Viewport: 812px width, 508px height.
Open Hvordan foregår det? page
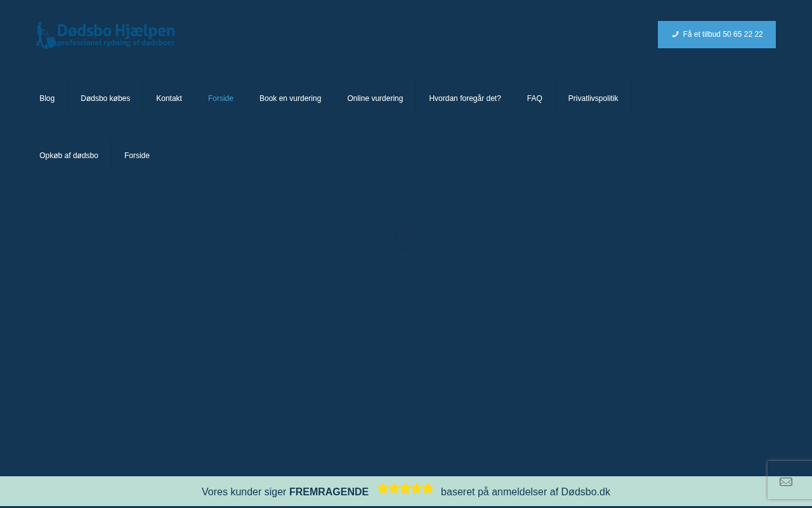point(465,98)
